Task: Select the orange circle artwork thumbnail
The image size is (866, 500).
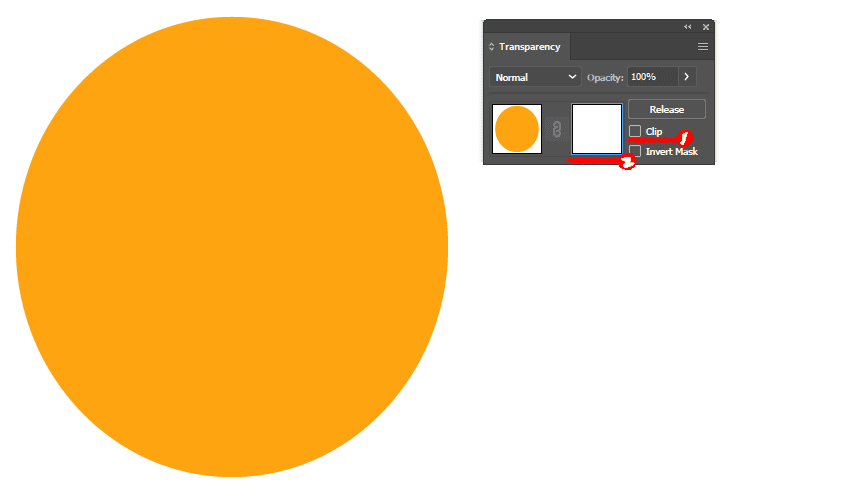Action: point(517,129)
